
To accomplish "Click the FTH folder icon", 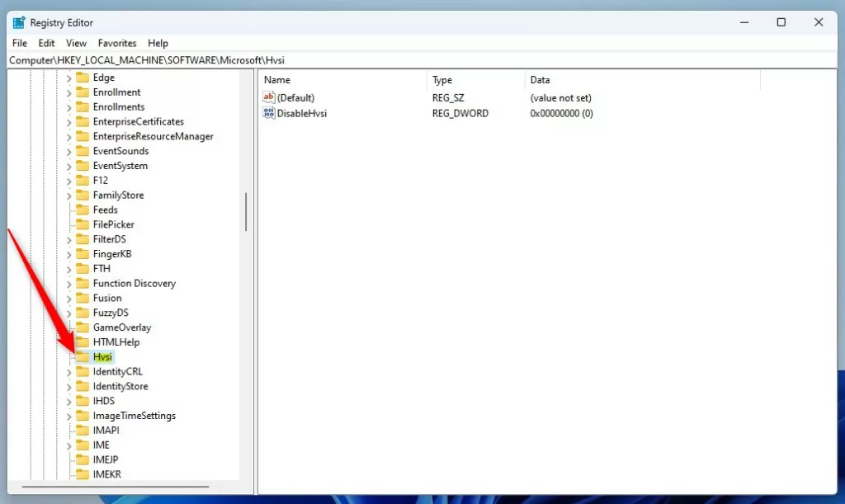I will pos(83,268).
